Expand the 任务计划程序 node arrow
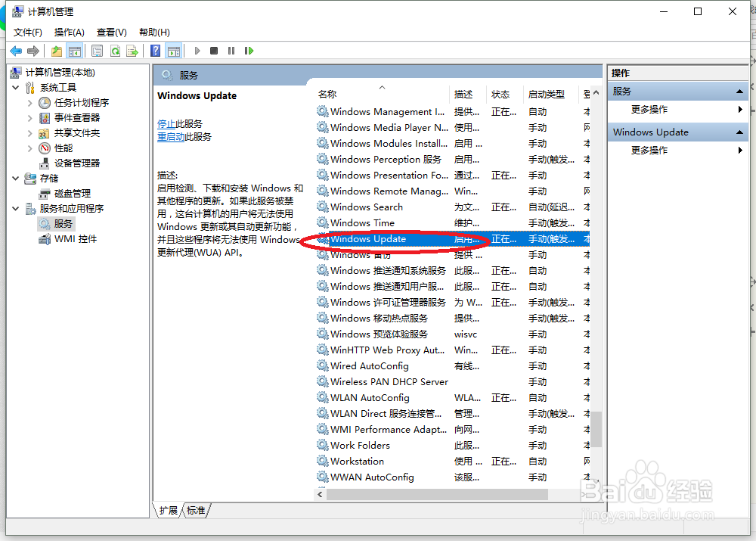The image size is (756, 541). click(x=30, y=103)
